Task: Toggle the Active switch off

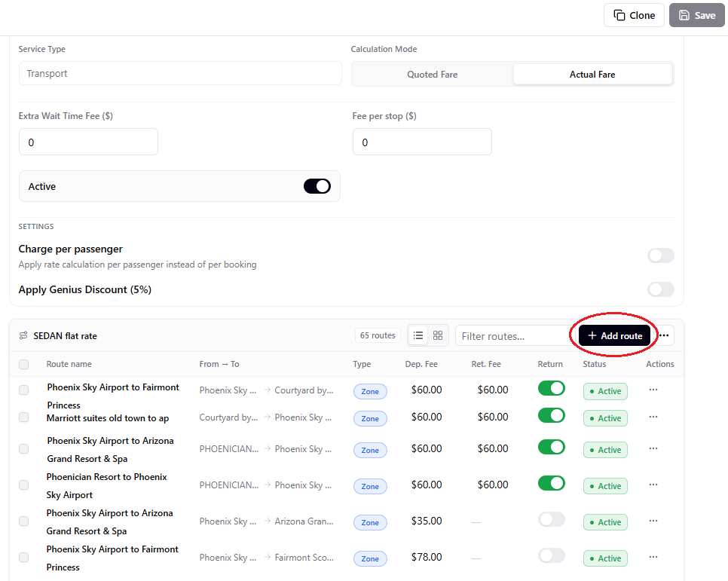Action: (317, 186)
